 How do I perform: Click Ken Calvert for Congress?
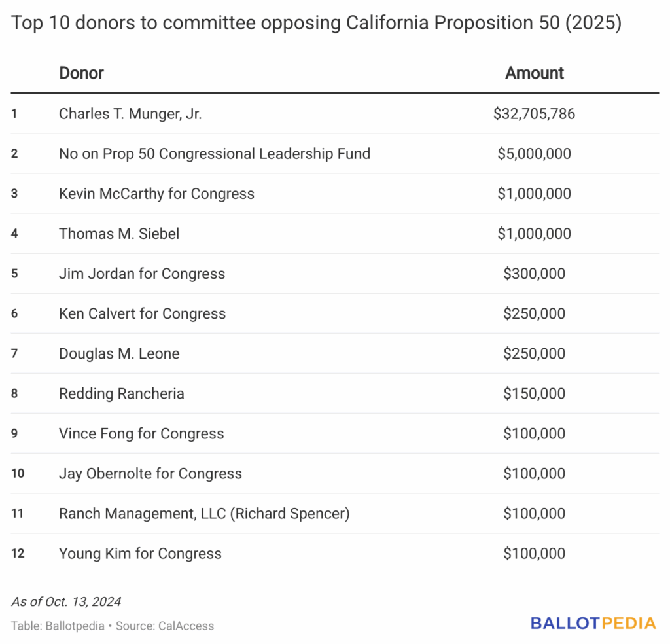coord(142,313)
